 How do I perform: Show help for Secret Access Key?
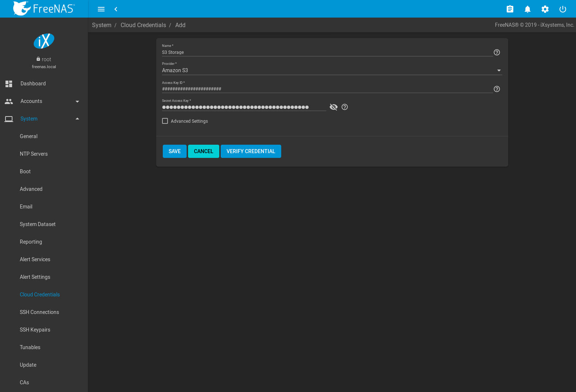(x=345, y=107)
